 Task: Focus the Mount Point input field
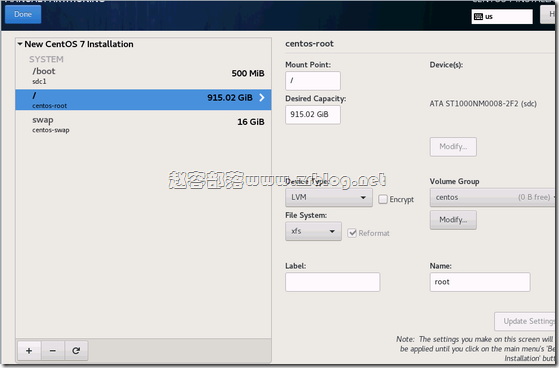pos(313,81)
